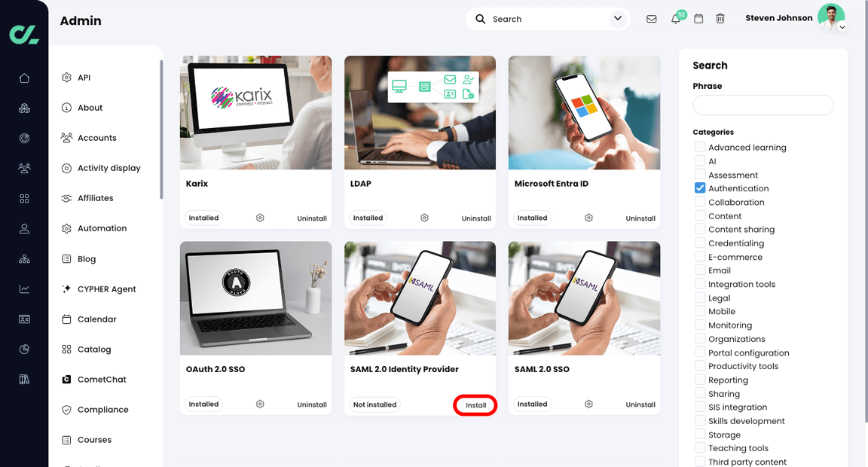Open the trash bin icon in header

(720, 19)
